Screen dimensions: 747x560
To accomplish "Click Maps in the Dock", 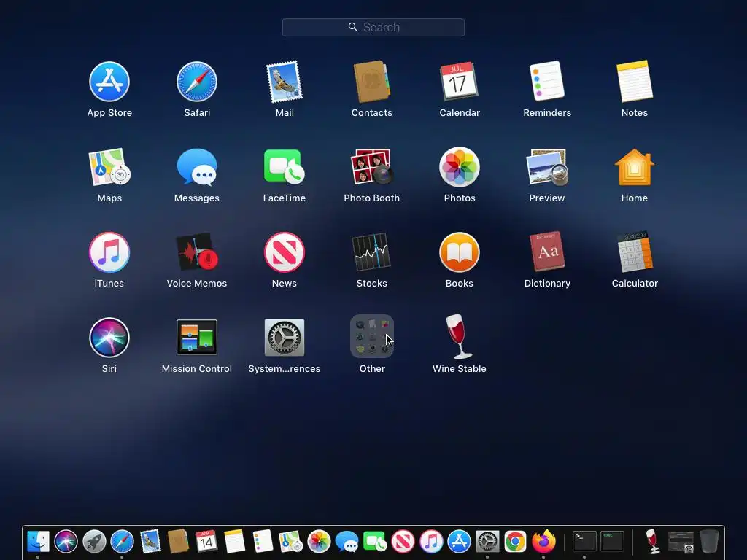I will [290, 542].
